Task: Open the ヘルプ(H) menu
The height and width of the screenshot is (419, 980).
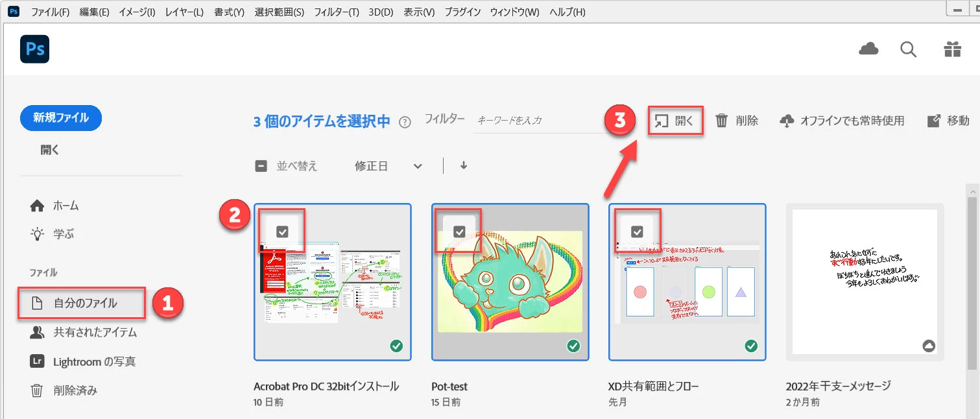Action: 567,12
